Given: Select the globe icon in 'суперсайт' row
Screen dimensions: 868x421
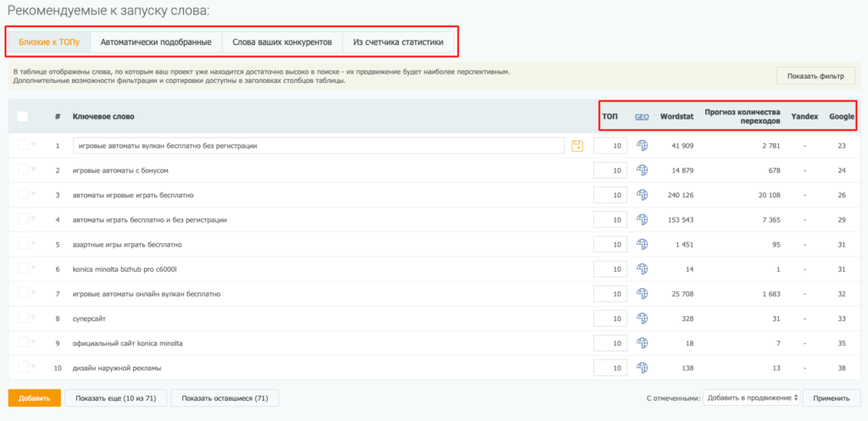Looking at the screenshot, I should pyautogui.click(x=643, y=319).
